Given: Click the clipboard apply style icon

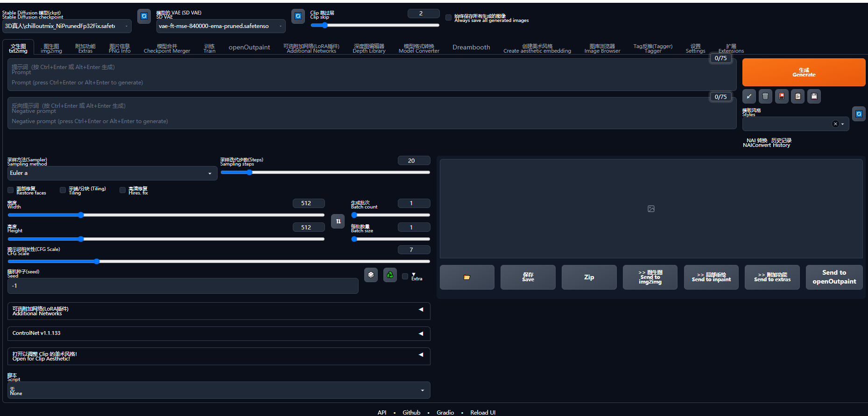Looking at the screenshot, I should (798, 97).
